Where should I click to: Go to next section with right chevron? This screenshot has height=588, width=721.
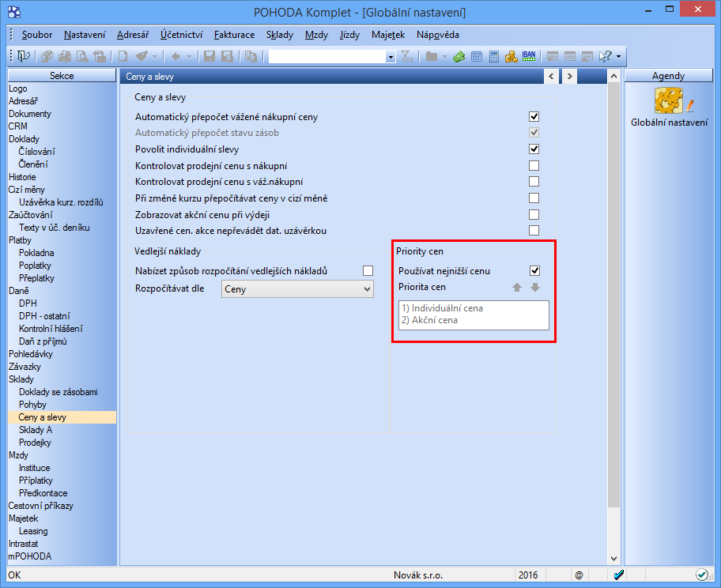570,77
